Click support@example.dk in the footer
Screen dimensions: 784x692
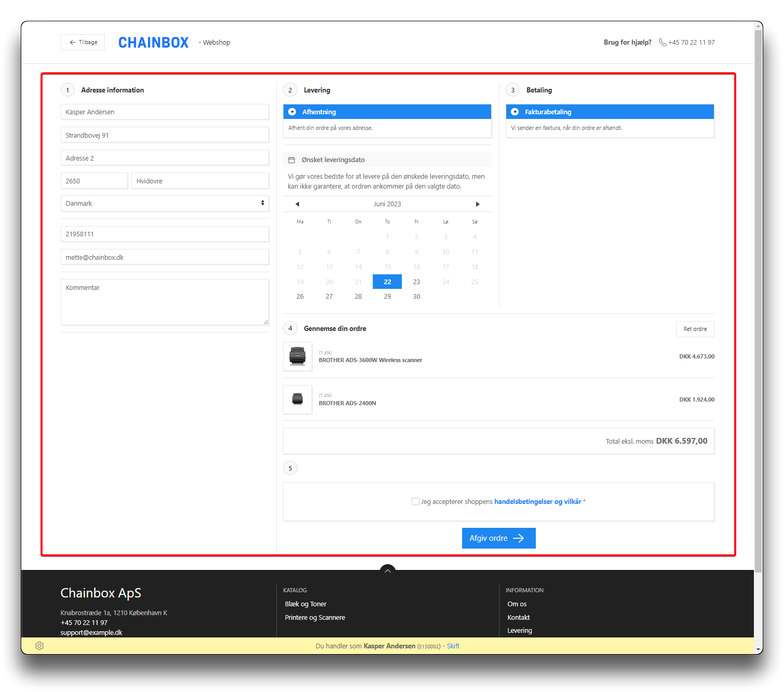pyautogui.click(x=91, y=633)
